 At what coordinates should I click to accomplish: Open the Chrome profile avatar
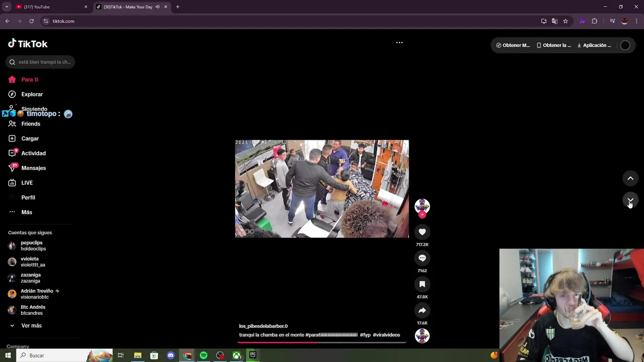tap(624, 21)
